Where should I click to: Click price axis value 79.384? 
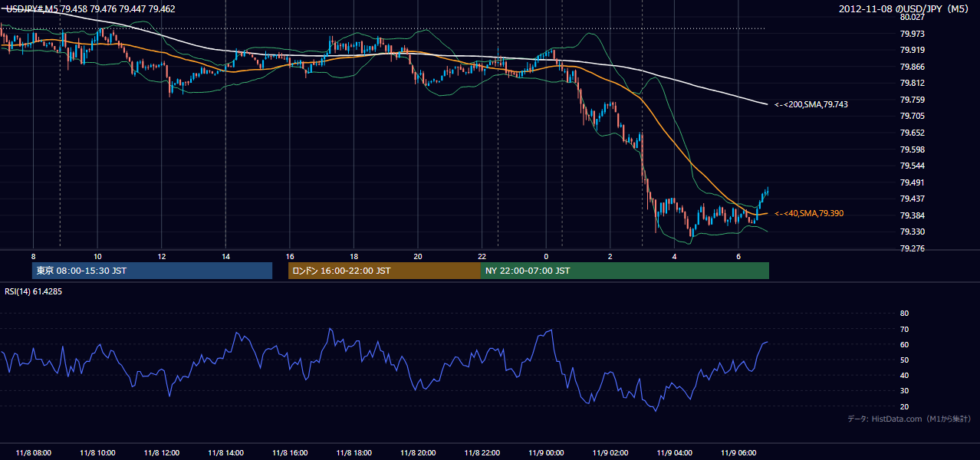click(912, 215)
